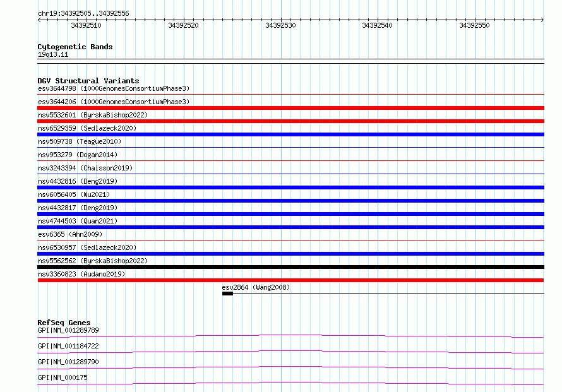The image size is (562, 392).
Task: Click ruler tick 34392540
Action: click(378, 25)
